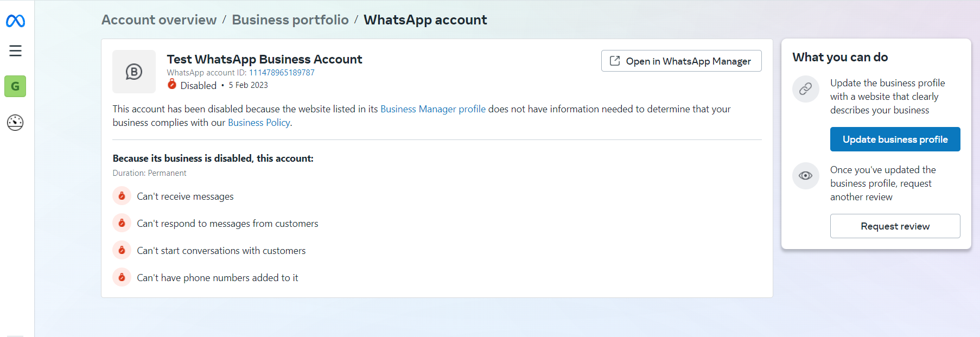Click the eye icon next to request review text
980x337 pixels.
(806, 175)
